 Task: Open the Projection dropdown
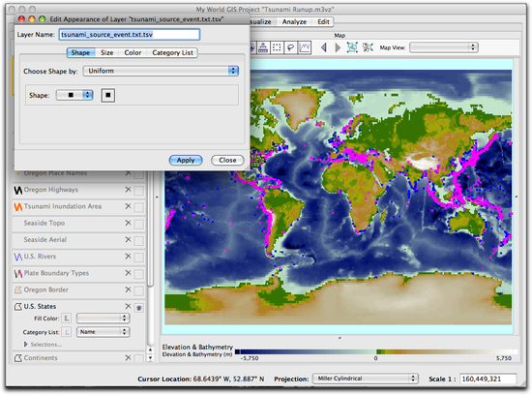(366, 379)
